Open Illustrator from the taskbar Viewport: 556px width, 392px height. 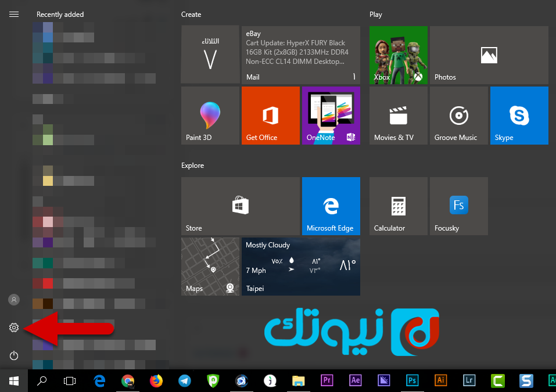441,380
